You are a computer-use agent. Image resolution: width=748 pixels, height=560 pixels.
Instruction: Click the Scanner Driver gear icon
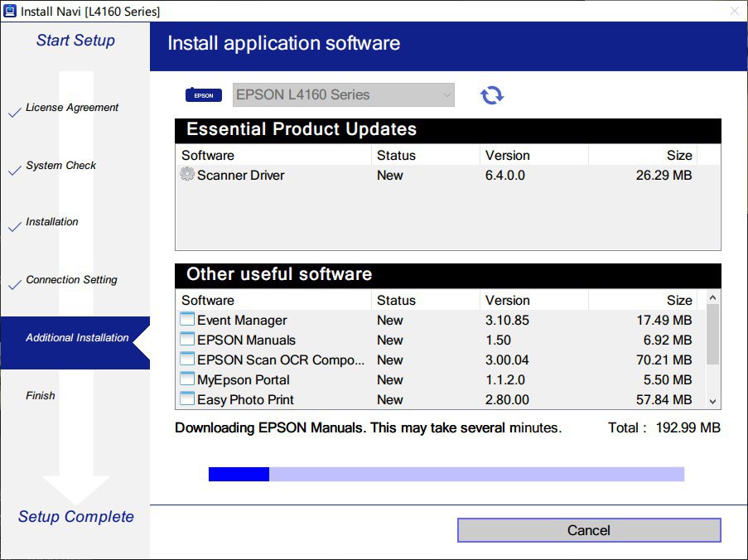point(187,175)
